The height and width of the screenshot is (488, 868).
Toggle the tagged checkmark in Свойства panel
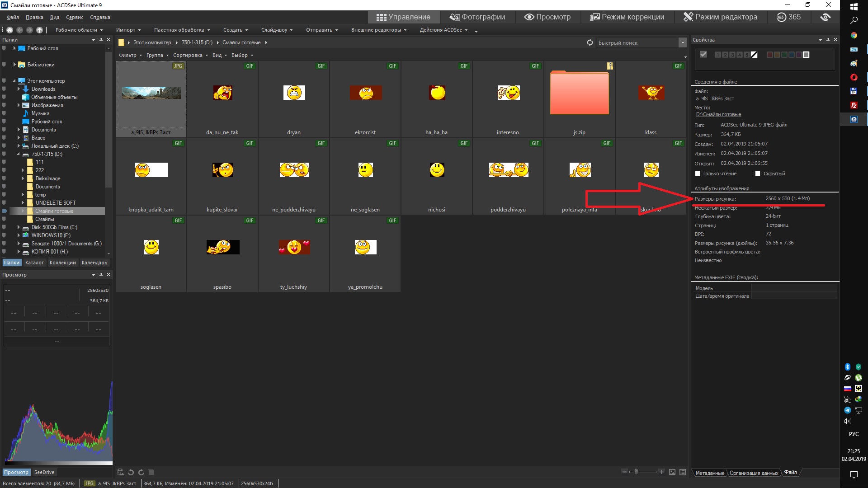pos(703,55)
